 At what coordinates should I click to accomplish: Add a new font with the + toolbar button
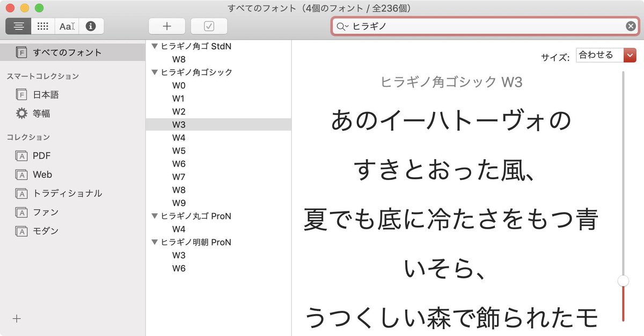[166, 25]
